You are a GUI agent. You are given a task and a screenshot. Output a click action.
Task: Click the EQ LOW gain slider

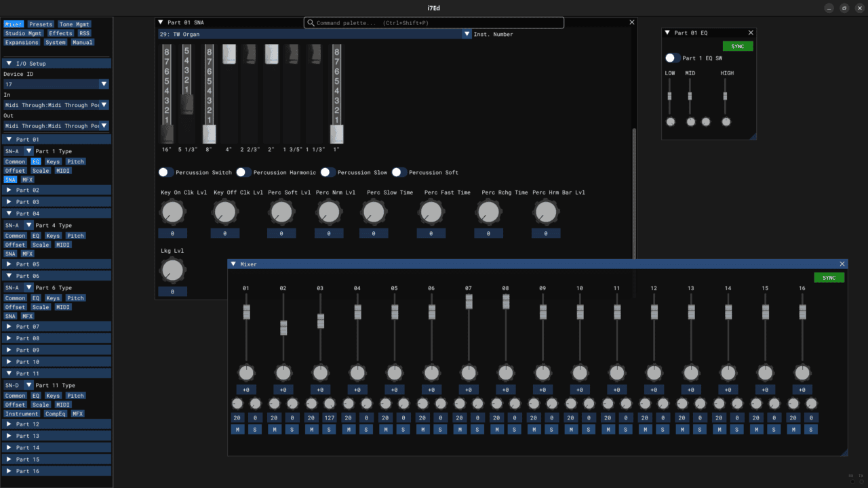click(x=669, y=96)
